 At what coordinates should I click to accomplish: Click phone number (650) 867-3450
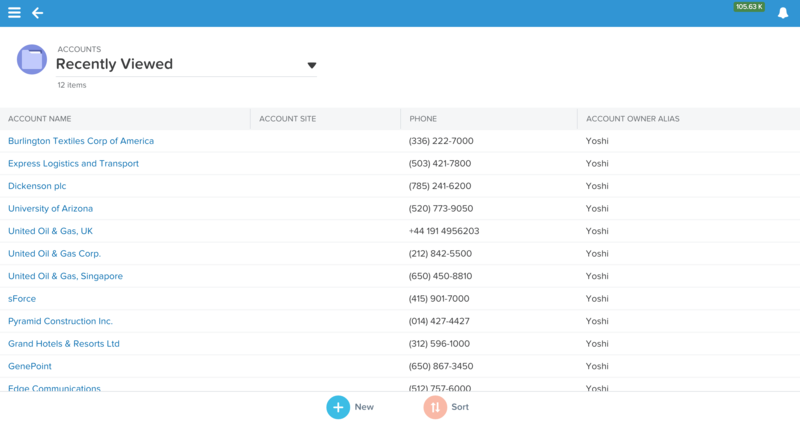441,366
